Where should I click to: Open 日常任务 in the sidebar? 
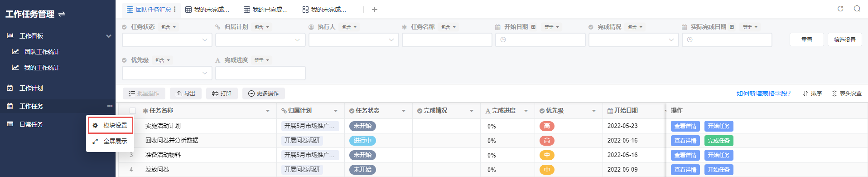tap(31, 124)
